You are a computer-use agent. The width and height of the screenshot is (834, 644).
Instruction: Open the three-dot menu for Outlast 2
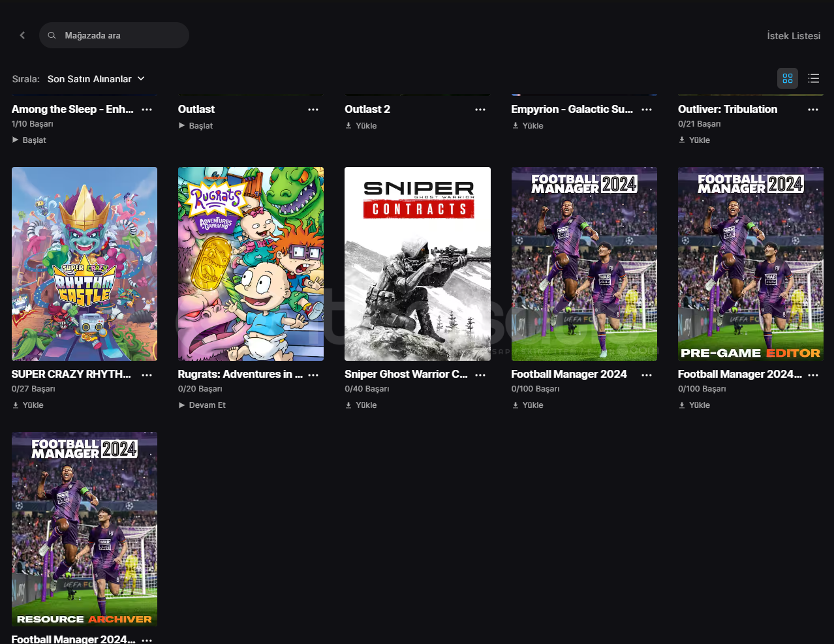[480, 110]
